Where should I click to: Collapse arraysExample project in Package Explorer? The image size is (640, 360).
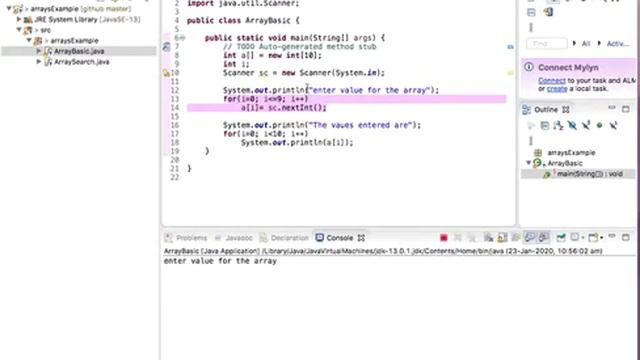9,8
